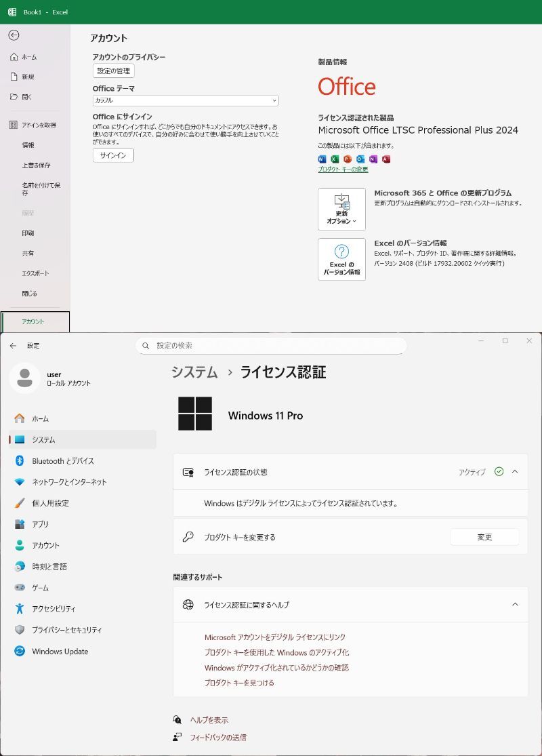
Task: Open Bluetooth とデバイス settings
Action: coord(83,461)
